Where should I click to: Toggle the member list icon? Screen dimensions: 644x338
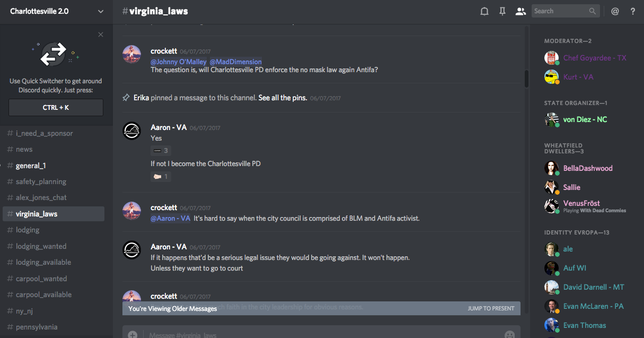click(521, 11)
